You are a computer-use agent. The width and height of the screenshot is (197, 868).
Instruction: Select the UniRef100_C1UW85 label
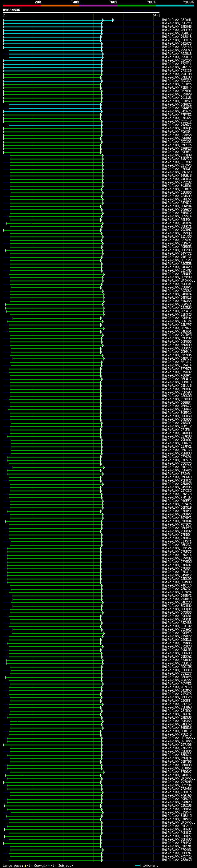pyautogui.click(x=177, y=193)
